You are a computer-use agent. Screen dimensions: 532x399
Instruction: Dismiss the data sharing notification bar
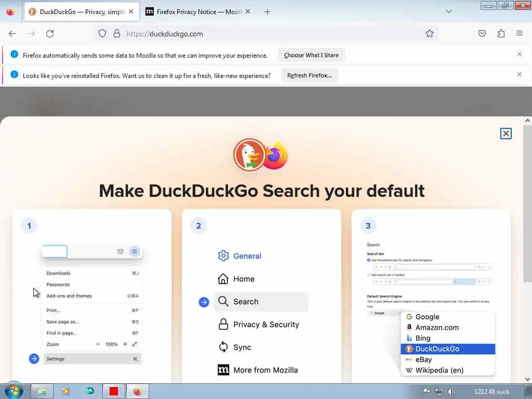pos(520,54)
